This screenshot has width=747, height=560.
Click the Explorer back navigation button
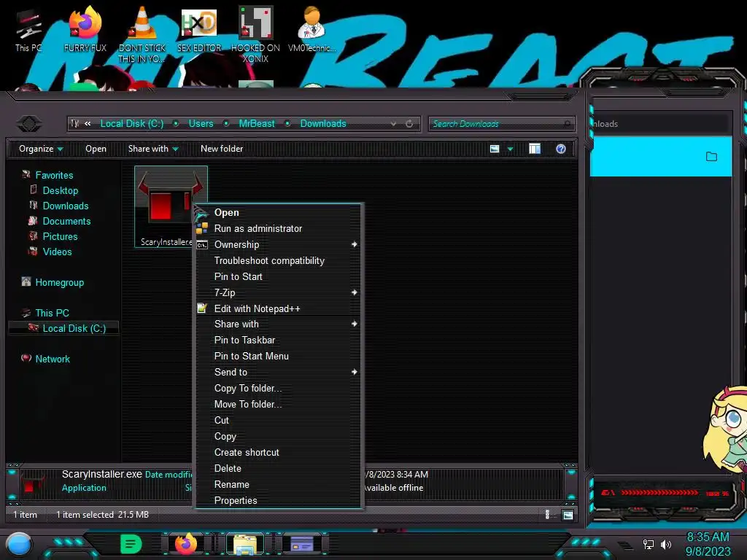(x=29, y=124)
